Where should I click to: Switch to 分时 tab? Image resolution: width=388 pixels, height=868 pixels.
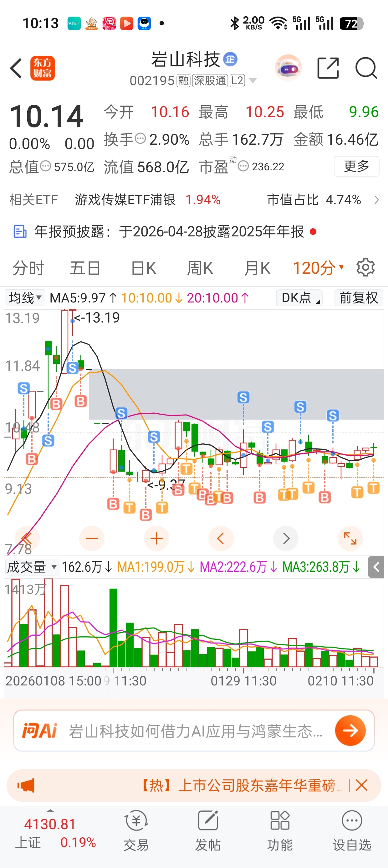pos(28,268)
